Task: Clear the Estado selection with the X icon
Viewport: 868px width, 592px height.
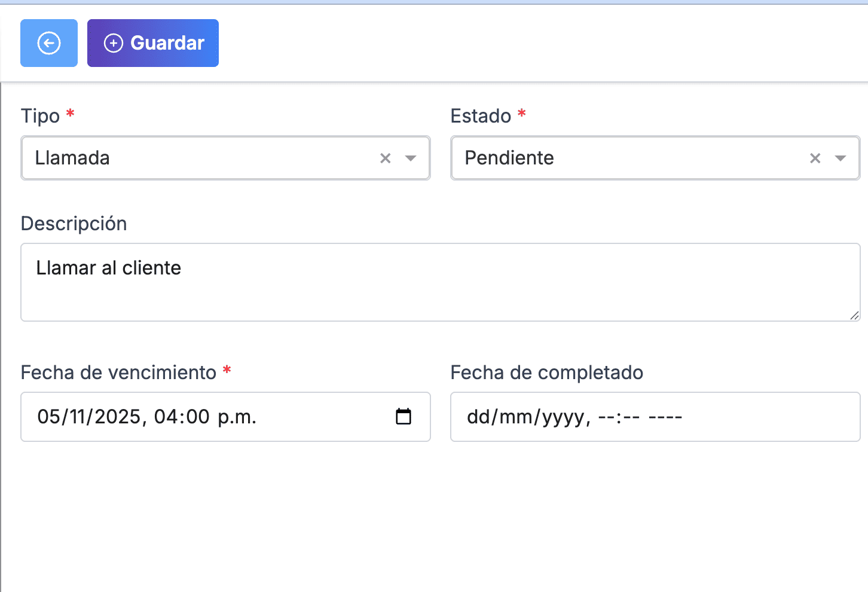Action: (x=815, y=158)
